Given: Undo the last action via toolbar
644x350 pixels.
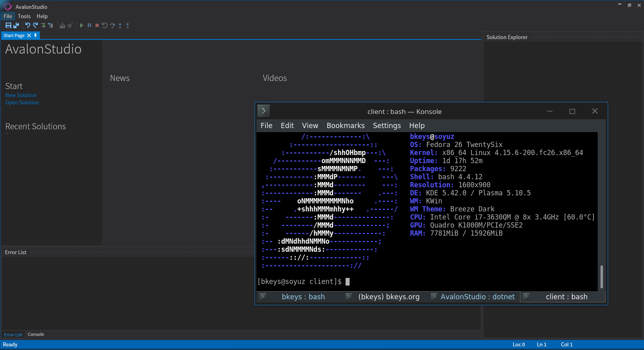Looking at the screenshot, I should (x=28, y=25).
